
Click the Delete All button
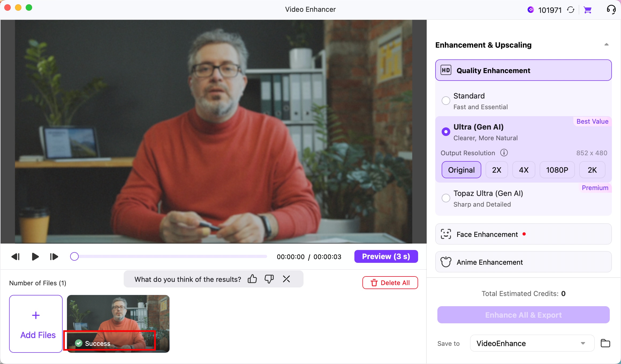pos(390,283)
